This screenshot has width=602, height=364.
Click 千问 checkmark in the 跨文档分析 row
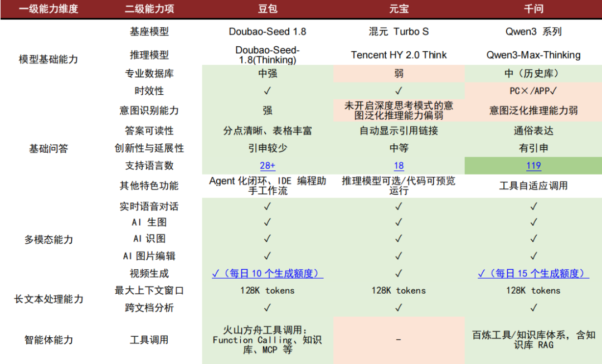[533, 308]
